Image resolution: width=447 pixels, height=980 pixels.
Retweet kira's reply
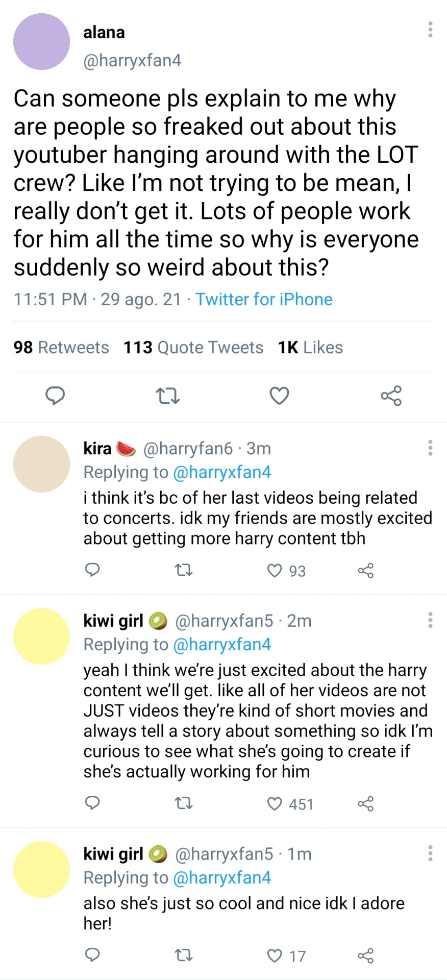pyautogui.click(x=184, y=570)
